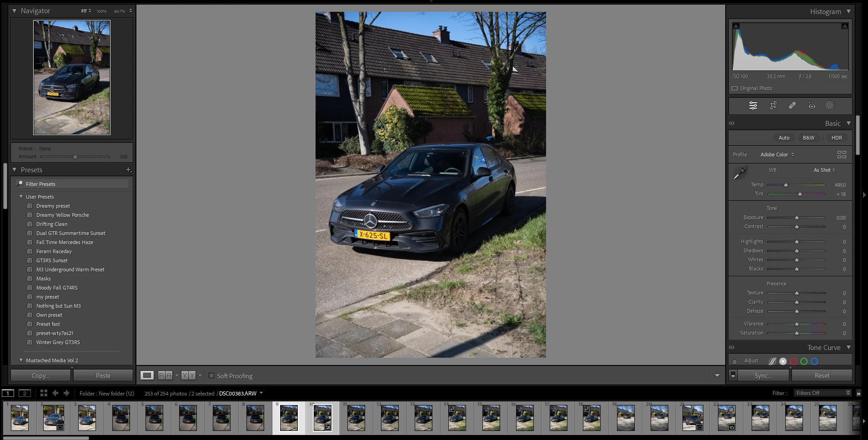Apply the Moody Fall GT4RS preset
This screenshot has width=868, height=440.
[x=57, y=288]
